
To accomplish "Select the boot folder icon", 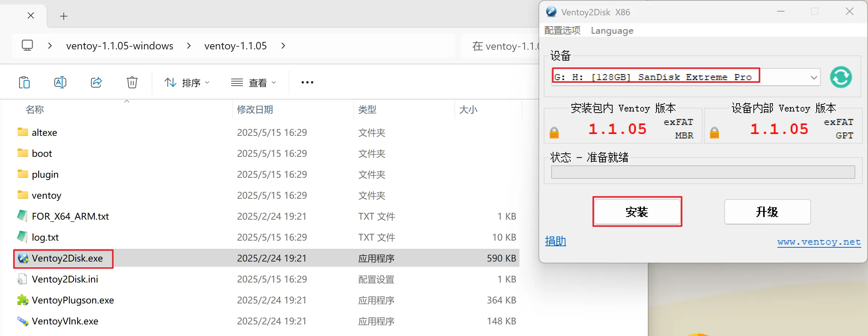I will coord(23,153).
